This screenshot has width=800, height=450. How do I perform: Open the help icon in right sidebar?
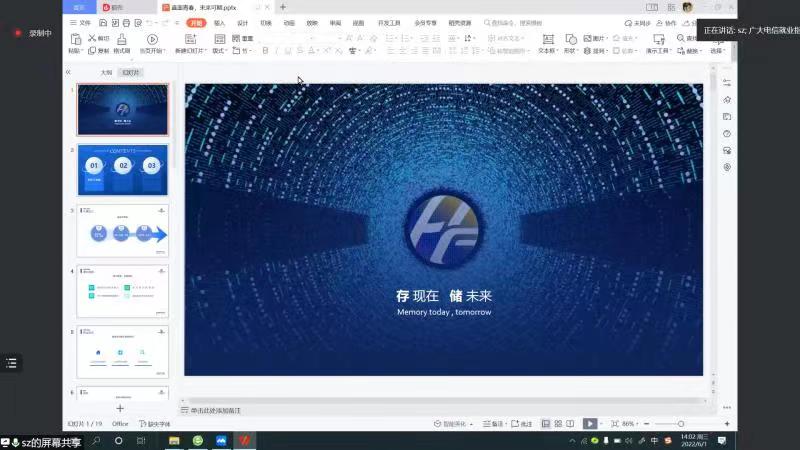pyautogui.click(x=727, y=133)
